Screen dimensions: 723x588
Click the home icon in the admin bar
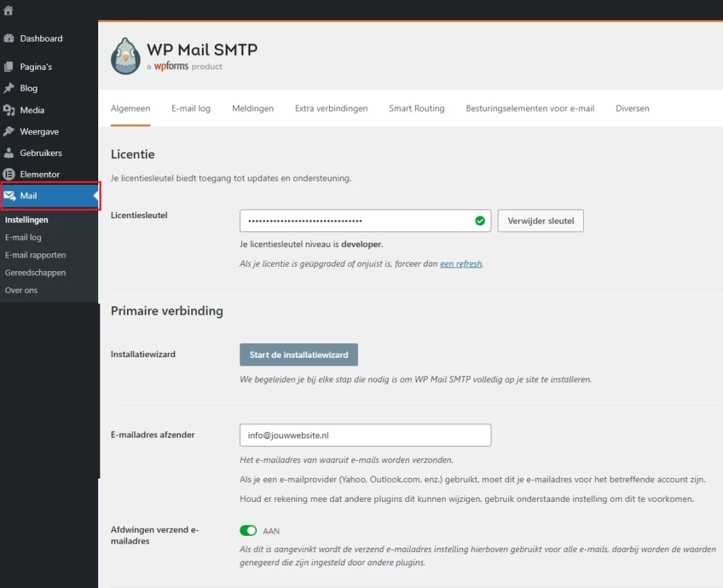coord(8,10)
